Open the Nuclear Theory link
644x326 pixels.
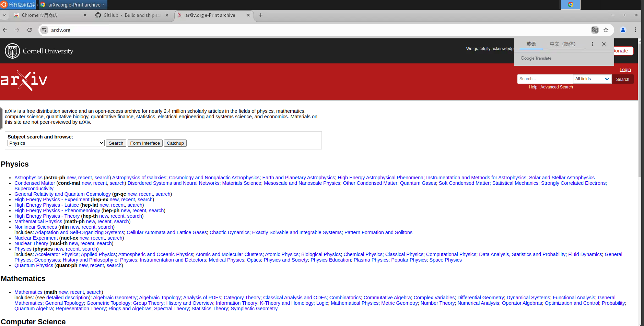(x=31, y=243)
